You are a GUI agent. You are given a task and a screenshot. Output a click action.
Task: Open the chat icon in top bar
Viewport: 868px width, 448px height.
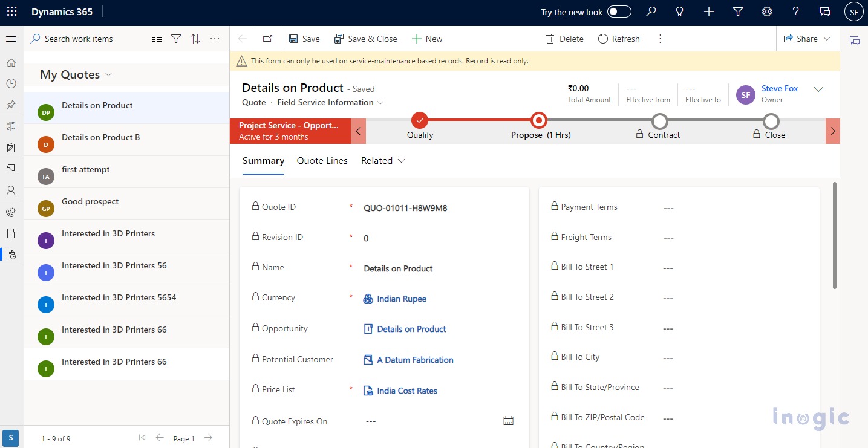coord(825,12)
